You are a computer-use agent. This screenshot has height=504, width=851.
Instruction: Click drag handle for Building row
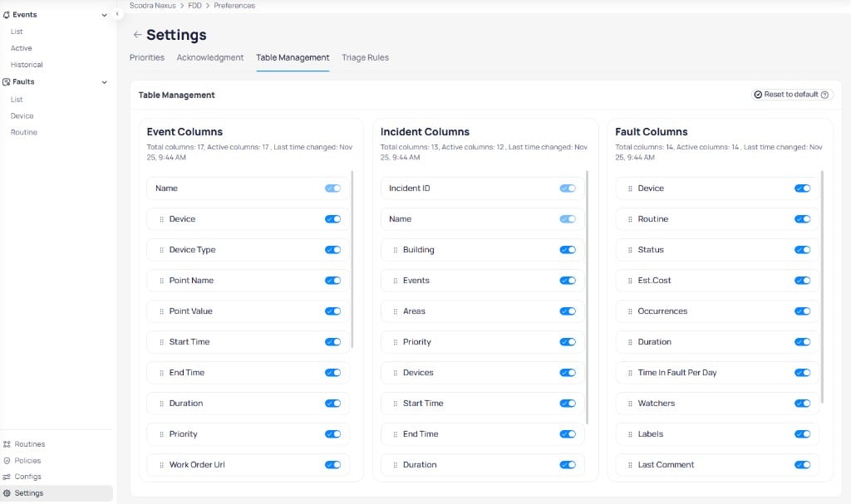[x=395, y=250]
